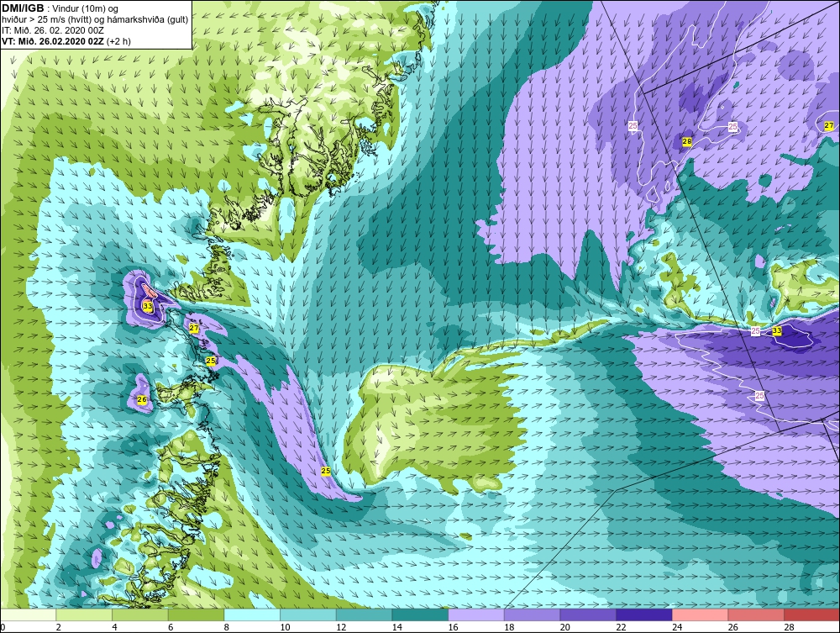This screenshot has width=840, height=633.
Task: Pick the 6–8 m/s olive green swatch
Action: (x=196, y=615)
